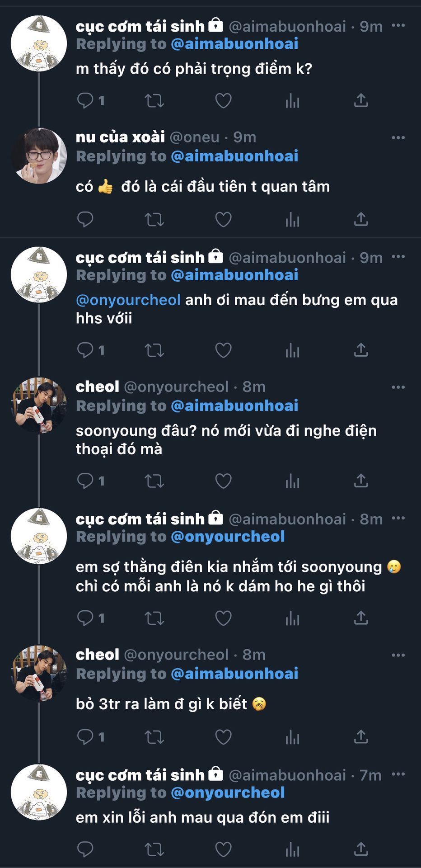Reply to cheol's "bỏ 3tr ra làm" tweet

click(85, 737)
